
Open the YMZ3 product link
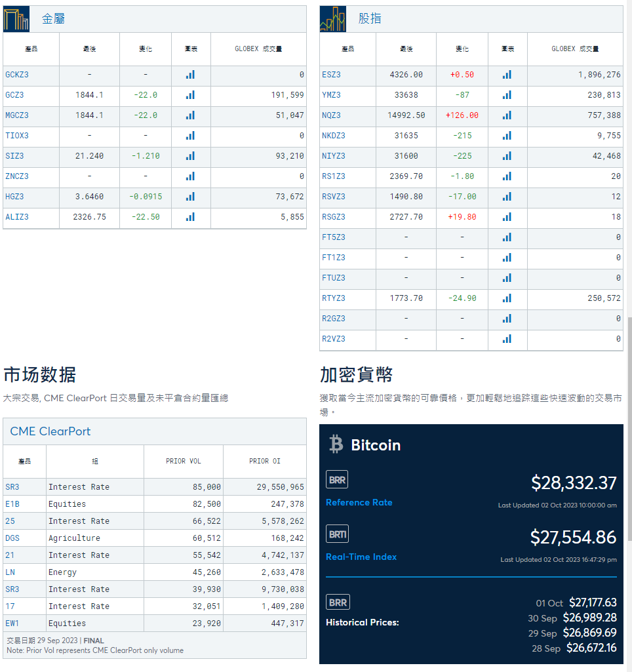point(331,94)
